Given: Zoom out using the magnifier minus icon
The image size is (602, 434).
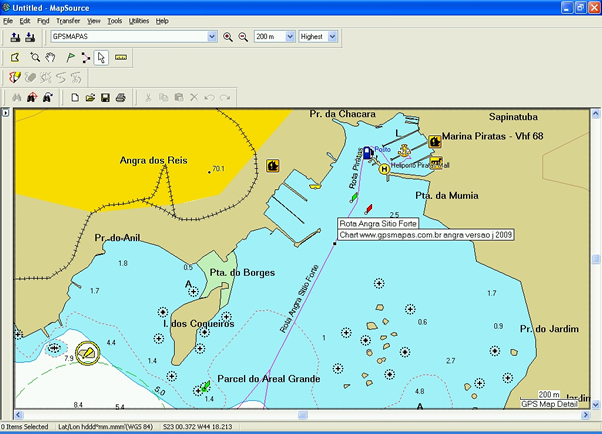Looking at the screenshot, I should [x=242, y=37].
